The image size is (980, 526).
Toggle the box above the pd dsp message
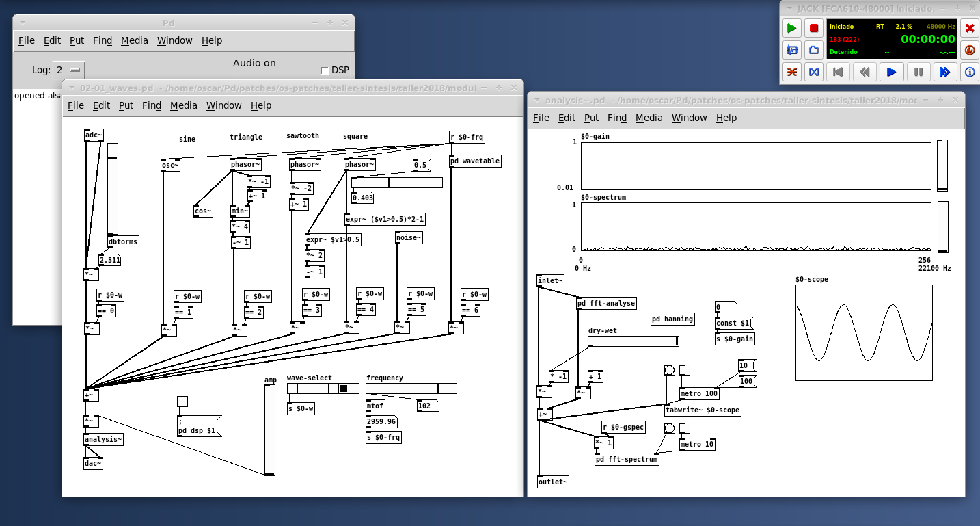pos(182,402)
